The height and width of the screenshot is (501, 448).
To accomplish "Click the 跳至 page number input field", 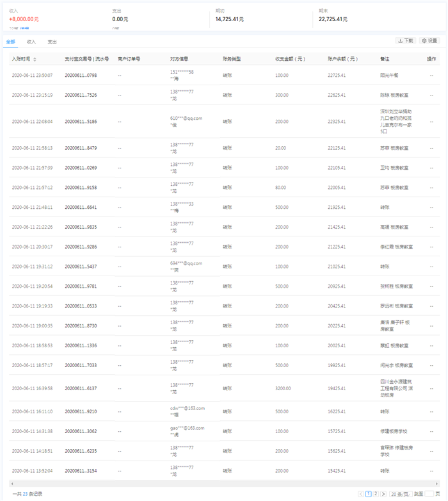I will 429,494.
